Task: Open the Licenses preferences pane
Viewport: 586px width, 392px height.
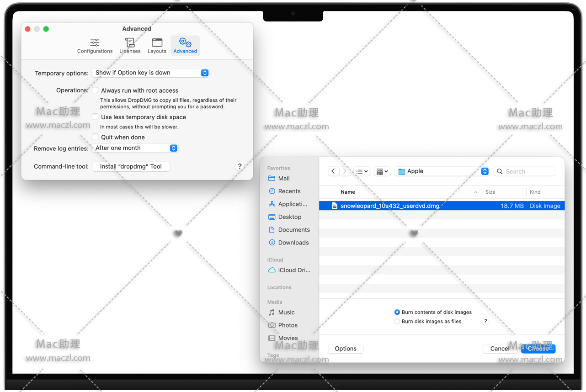Action: [x=130, y=46]
